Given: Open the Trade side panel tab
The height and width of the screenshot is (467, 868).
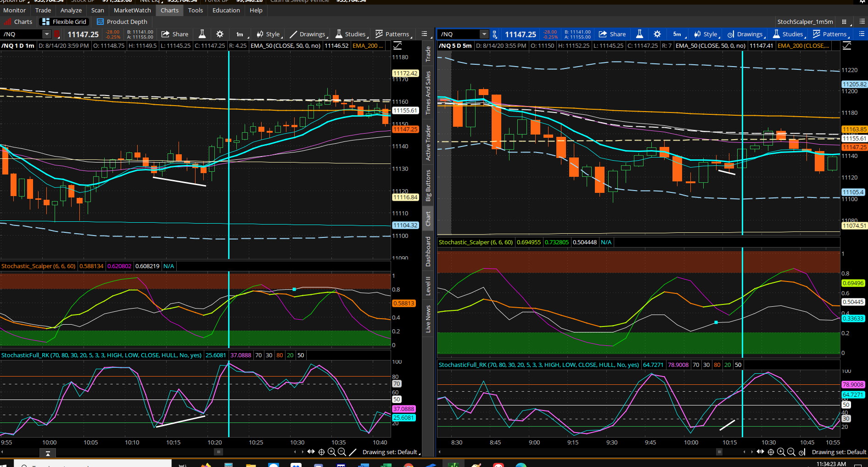Looking at the screenshot, I should point(428,54).
